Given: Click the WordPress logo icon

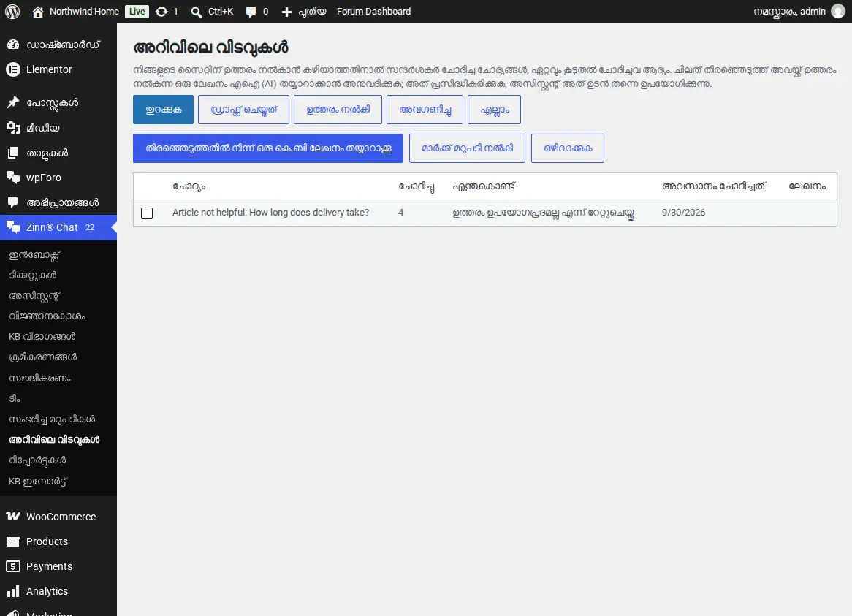Looking at the screenshot, I should [12, 12].
